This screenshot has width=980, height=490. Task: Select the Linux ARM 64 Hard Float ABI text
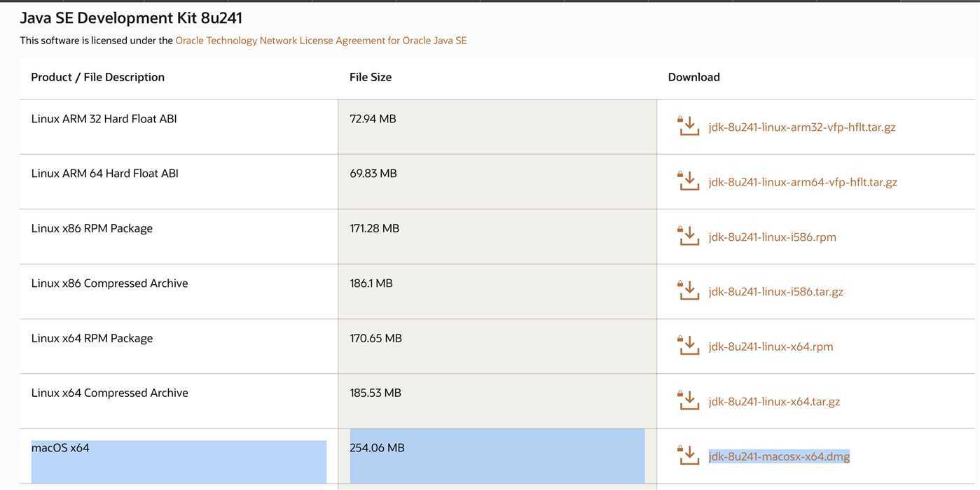point(105,173)
